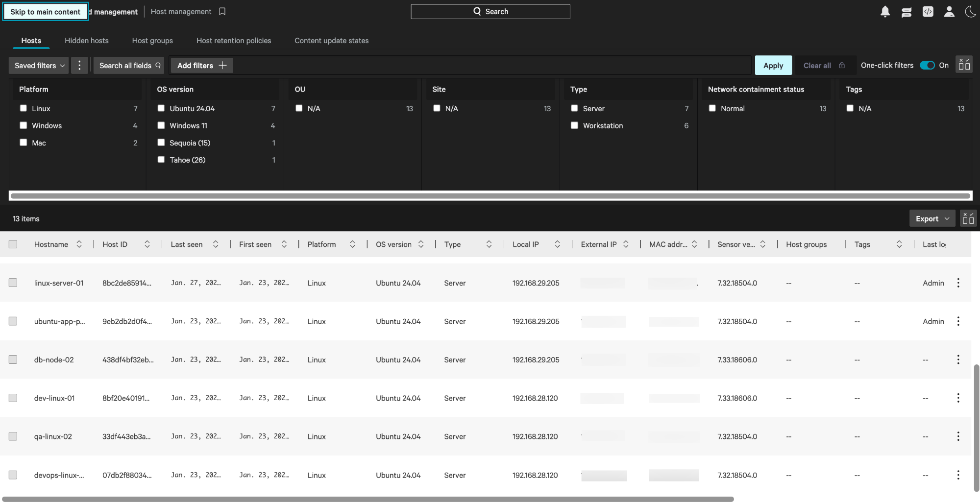Expand the Export options dropdown
Screen dimensions: 980x502
(x=931, y=218)
